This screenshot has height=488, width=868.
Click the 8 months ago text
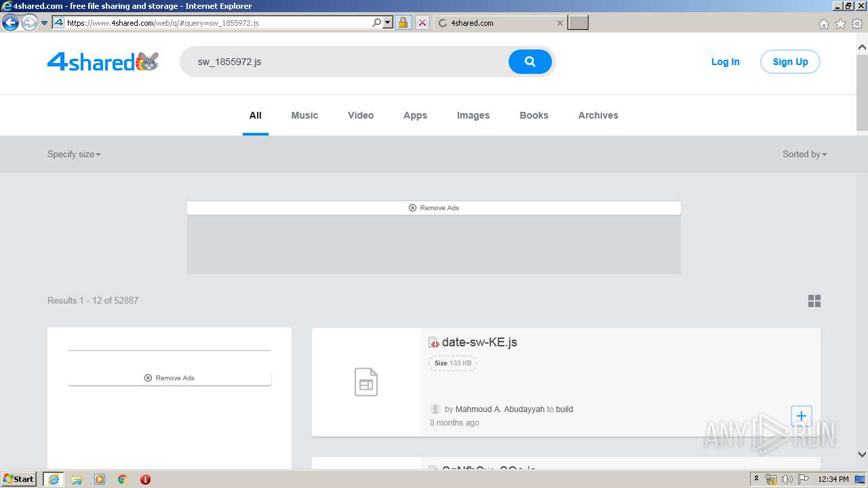click(454, 423)
